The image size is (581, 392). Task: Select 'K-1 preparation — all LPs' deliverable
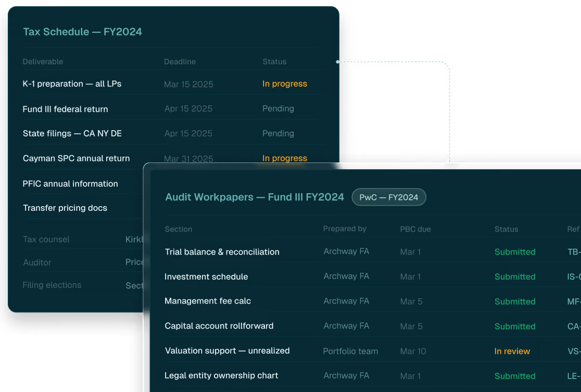(72, 84)
